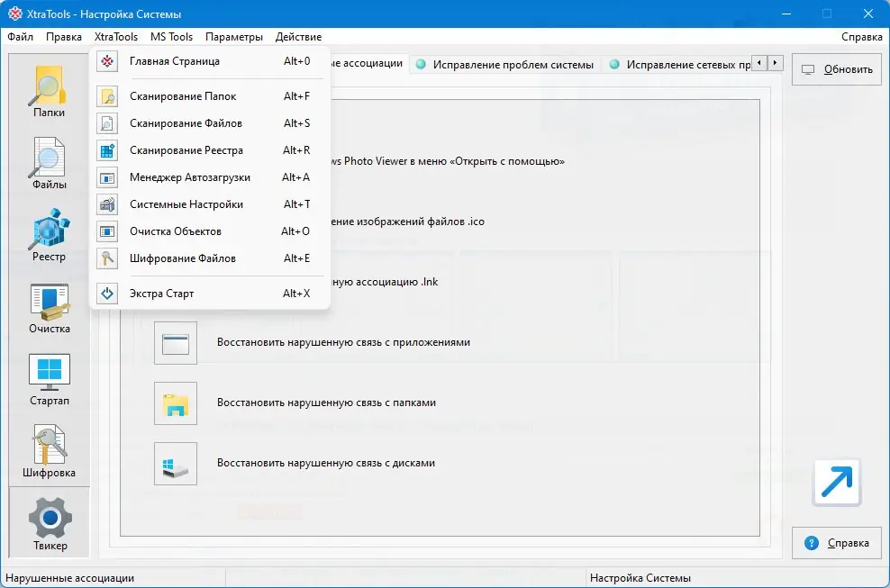Screen dimensions: 890x588
Task: Open the Файлы sidebar tool
Action: pos(49,163)
